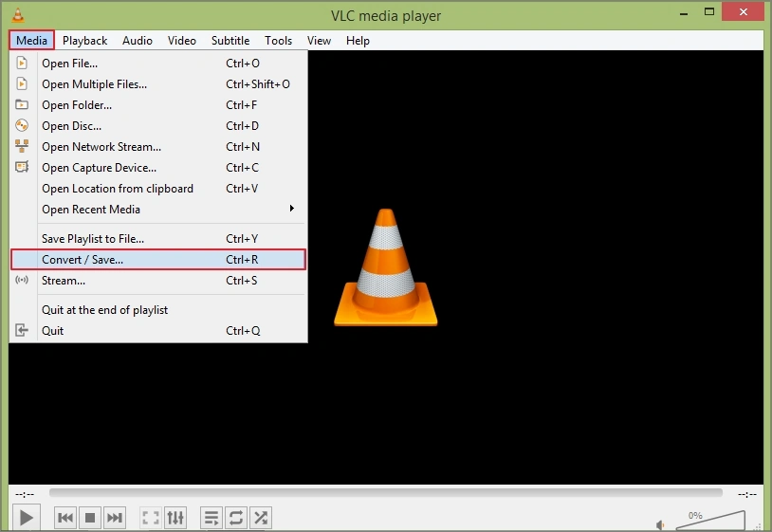Choose Open Capture Device... entry
772x532 pixels.
click(x=158, y=167)
